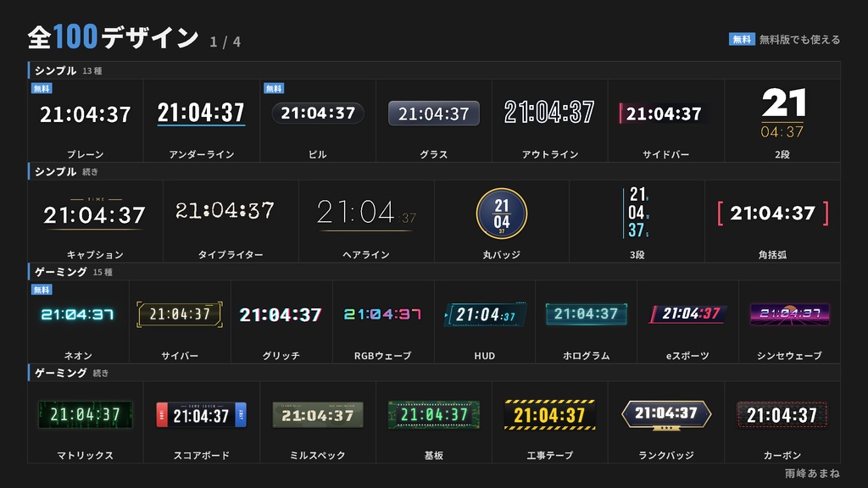Pick the ランクバッジ clock design
Image resolution: width=868 pixels, height=488 pixels.
[x=666, y=423]
